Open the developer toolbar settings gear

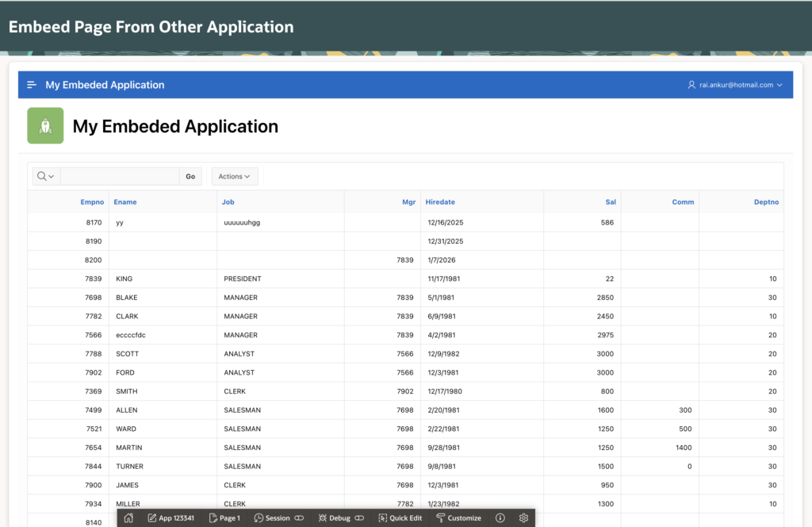point(523,517)
